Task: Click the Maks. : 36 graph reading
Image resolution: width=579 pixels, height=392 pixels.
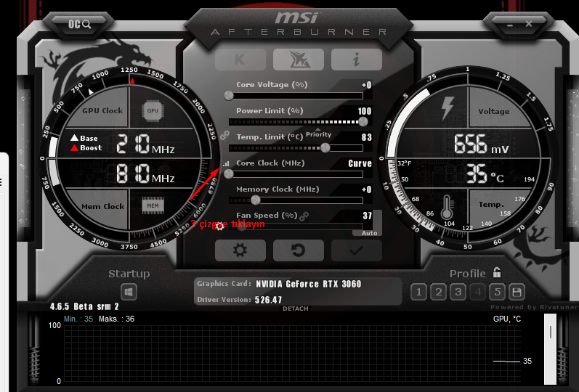Action: point(117,319)
